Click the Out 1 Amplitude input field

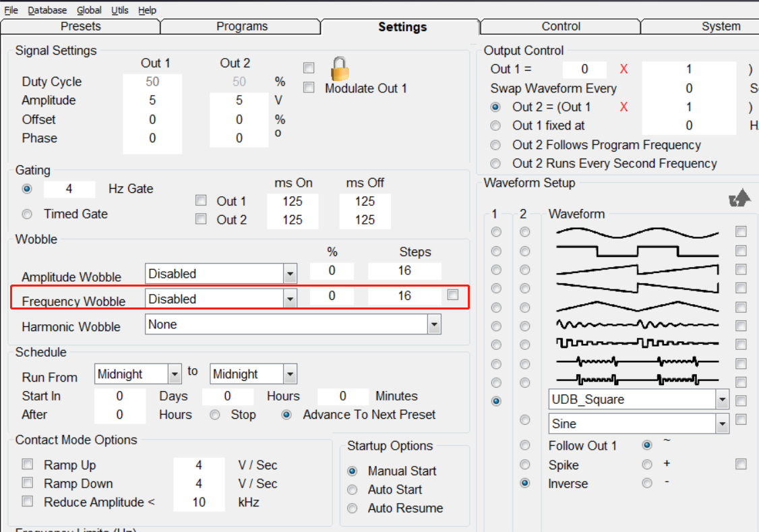tap(152, 100)
